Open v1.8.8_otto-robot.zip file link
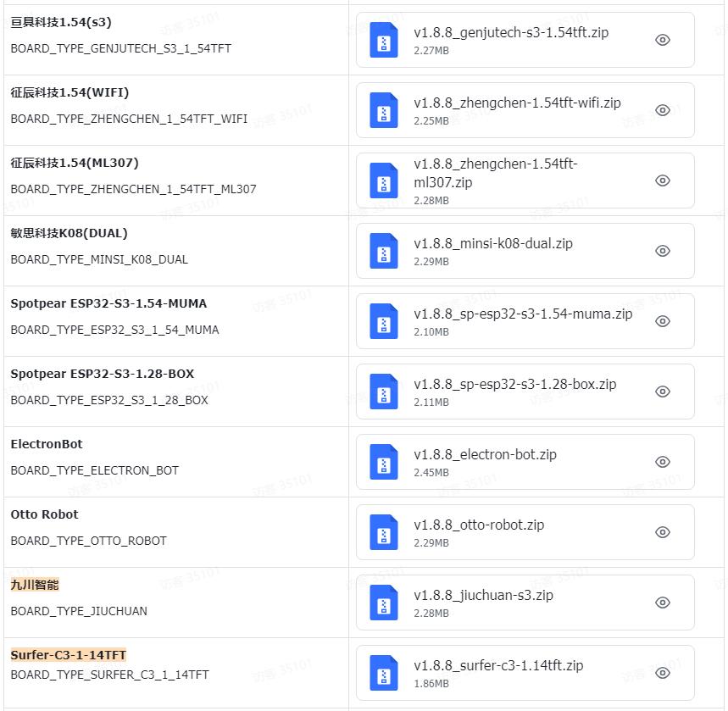Screen dimensions: 728x711 (x=479, y=525)
